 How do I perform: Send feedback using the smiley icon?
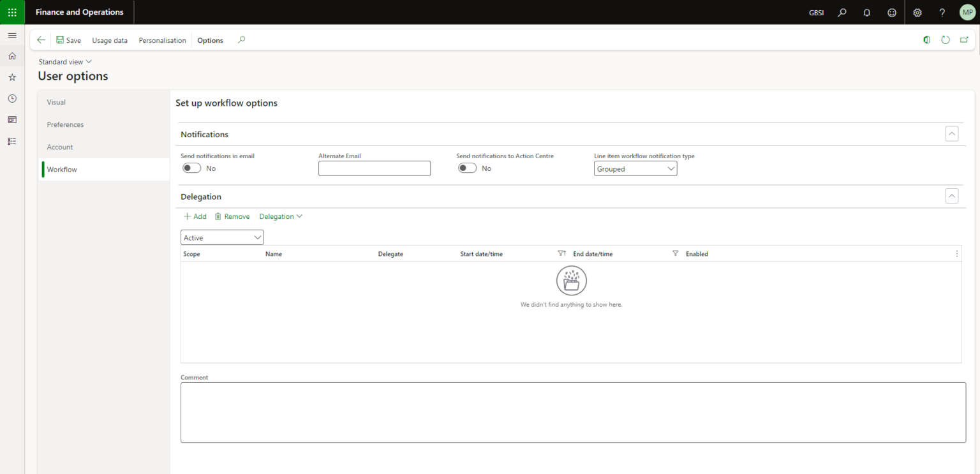891,12
